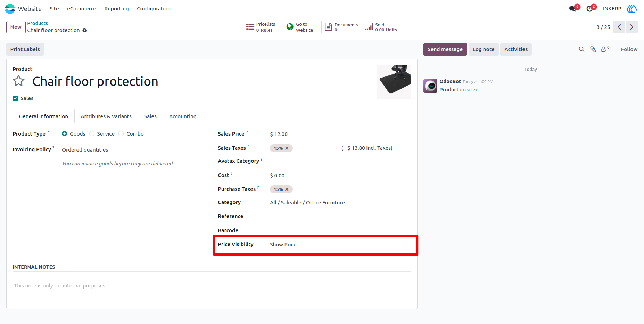The height and width of the screenshot is (324, 644).
Task: Remove the 15% Sales Taxes tag
Action: pos(287,148)
